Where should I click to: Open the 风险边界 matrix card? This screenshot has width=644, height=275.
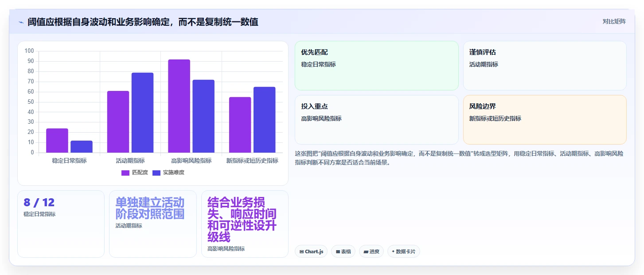(545, 120)
